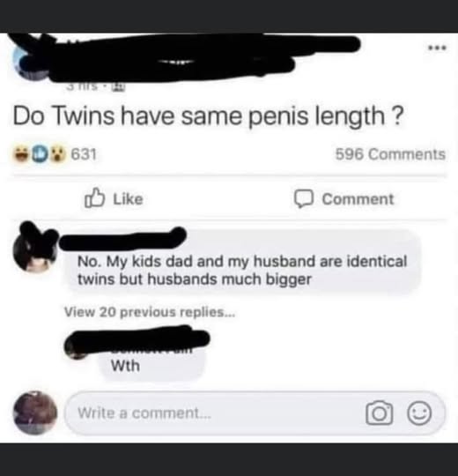
Task: Expand View 20 previous replies
Action: [x=150, y=312]
